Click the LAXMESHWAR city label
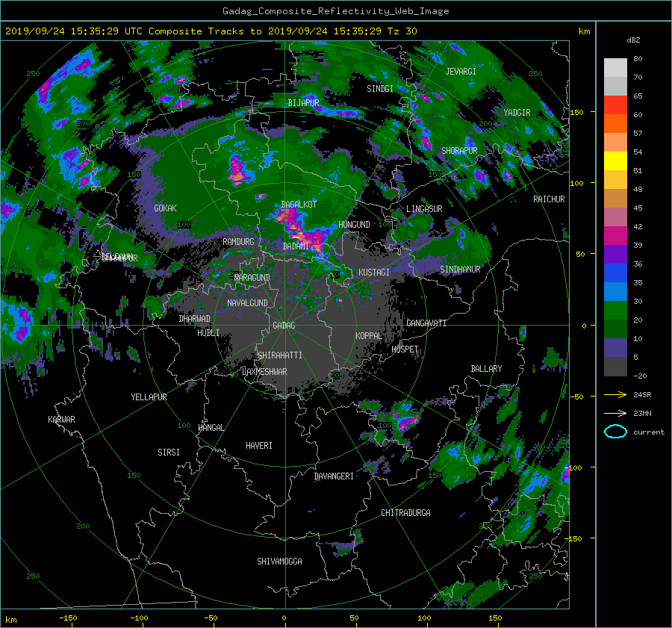Screen dimensions: 672x628 (265, 372)
